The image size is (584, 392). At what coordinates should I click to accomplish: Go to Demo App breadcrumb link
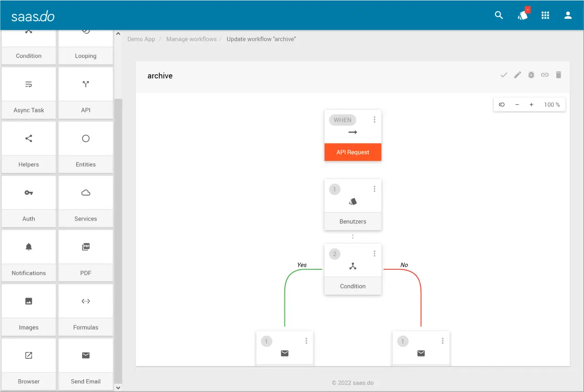(x=141, y=39)
